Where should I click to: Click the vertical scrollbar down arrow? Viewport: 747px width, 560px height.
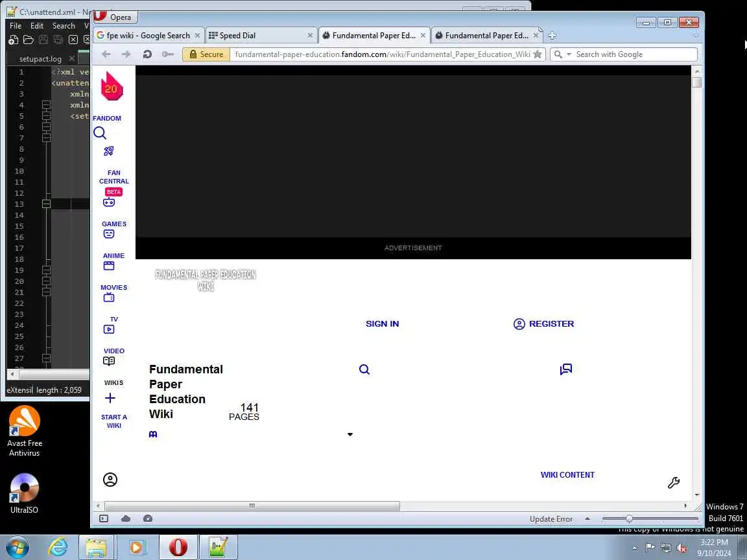[697, 495]
